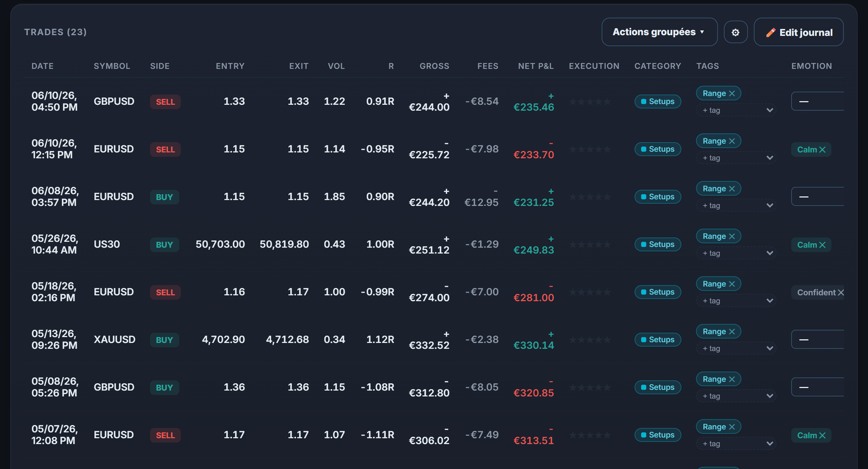Image resolution: width=868 pixels, height=469 pixels.
Task: Click Setups category on EURUSD 12:08 PM trade
Action: tap(658, 435)
